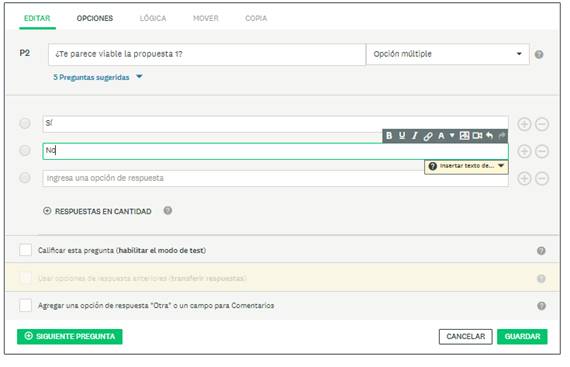This screenshot has width=570, height=367.
Task: Click the question title text field
Action: [x=207, y=54]
